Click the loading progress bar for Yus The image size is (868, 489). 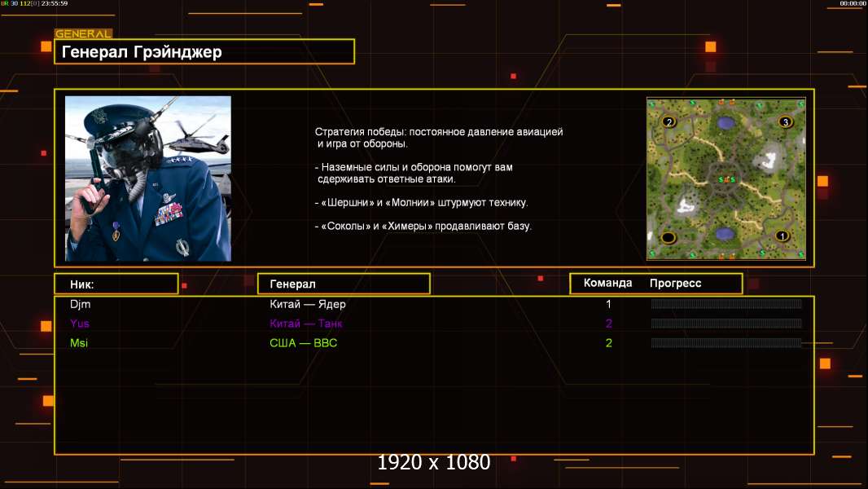click(x=726, y=323)
